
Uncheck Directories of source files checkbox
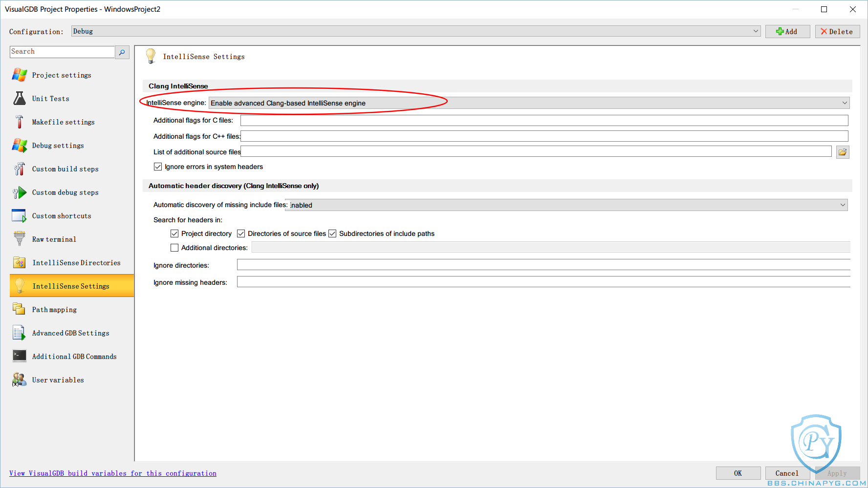coord(241,233)
